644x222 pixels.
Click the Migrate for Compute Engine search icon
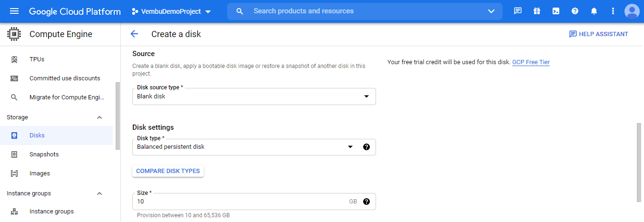(x=14, y=97)
